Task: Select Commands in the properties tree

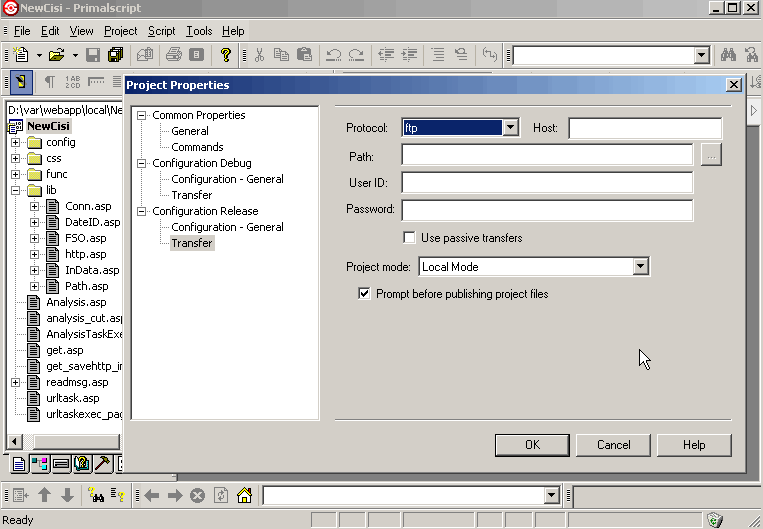Action: click(197, 147)
